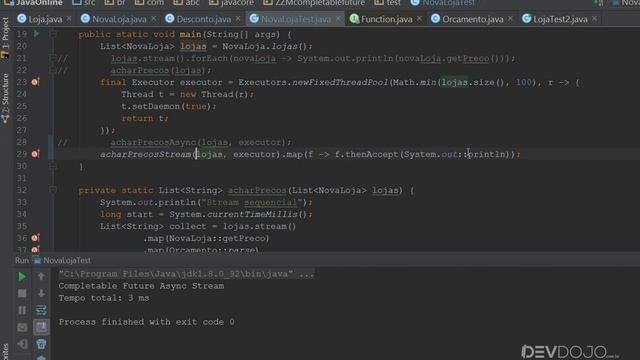Image resolution: width=640 pixels, height=360 pixels.
Task: Click the Stop process square icon
Action: (22, 293)
